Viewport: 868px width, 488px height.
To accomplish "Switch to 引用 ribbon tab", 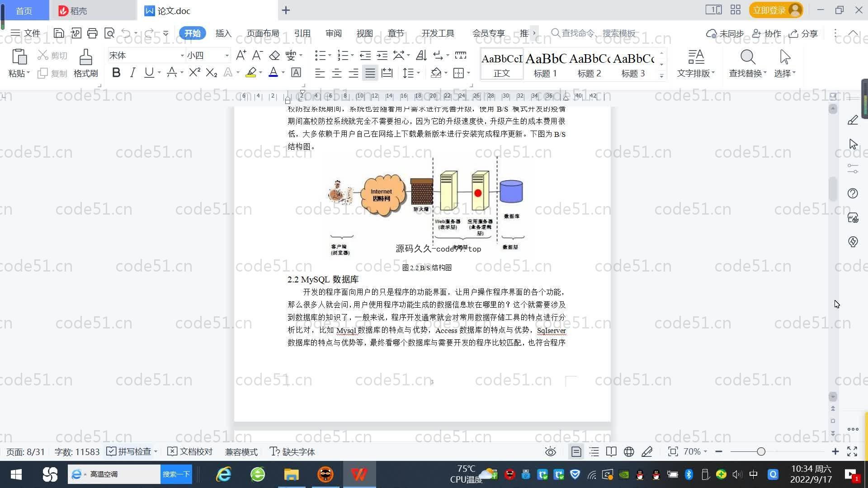I will coord(302,33).
